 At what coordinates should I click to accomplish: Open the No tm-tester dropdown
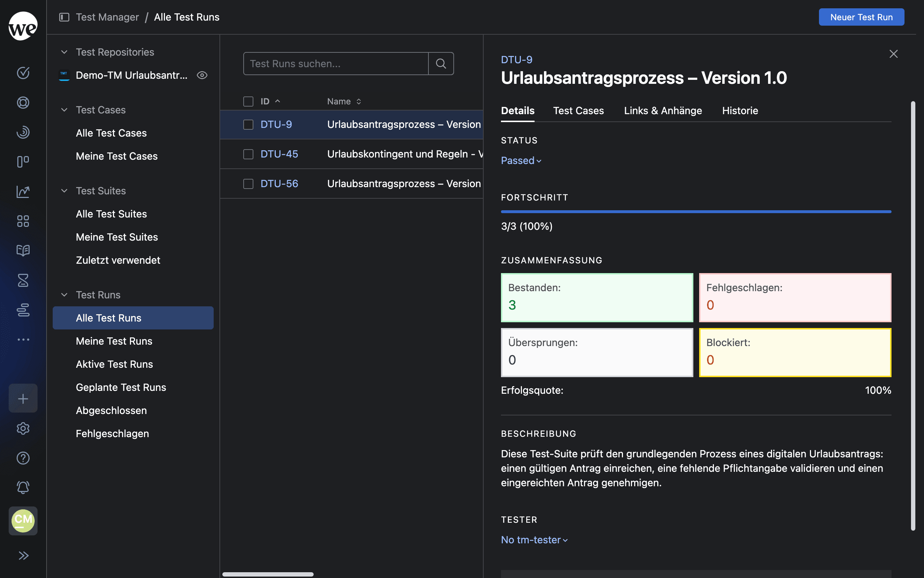(x=535, y=540)
